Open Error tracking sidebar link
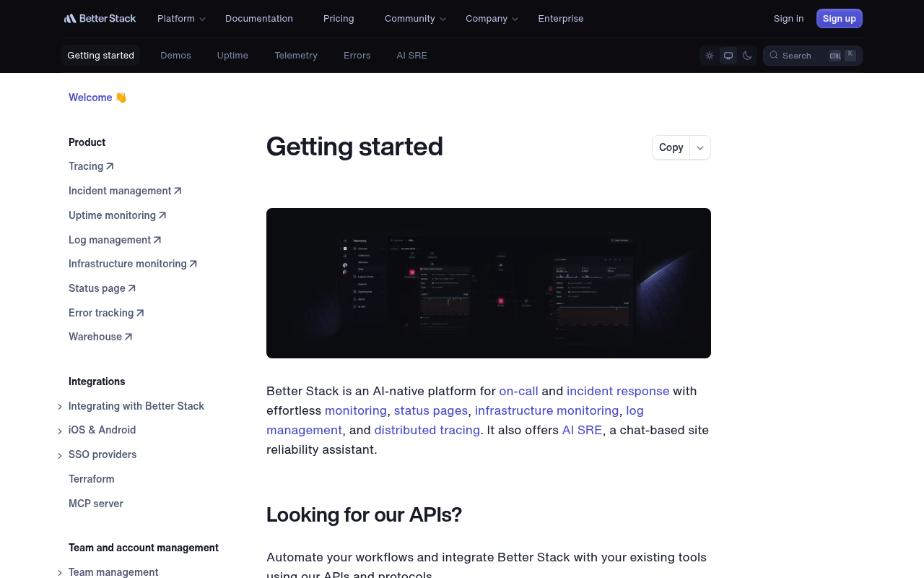 click(106, 313)
